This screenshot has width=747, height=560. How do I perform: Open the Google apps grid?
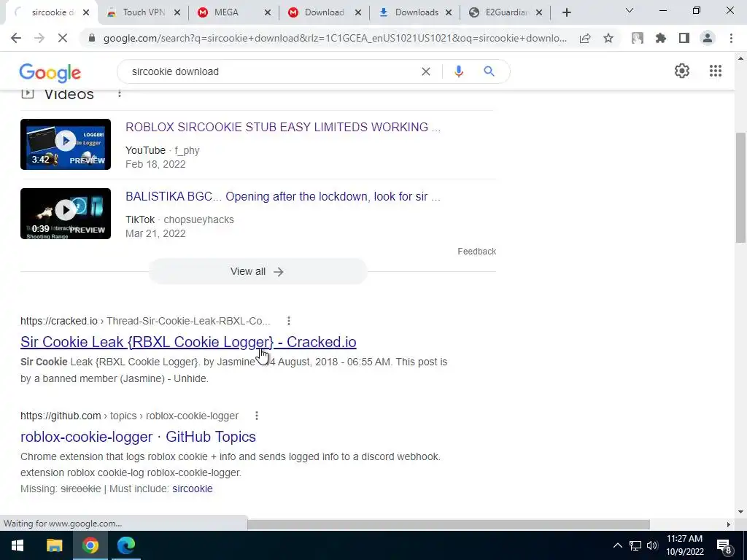click(715, 71)
